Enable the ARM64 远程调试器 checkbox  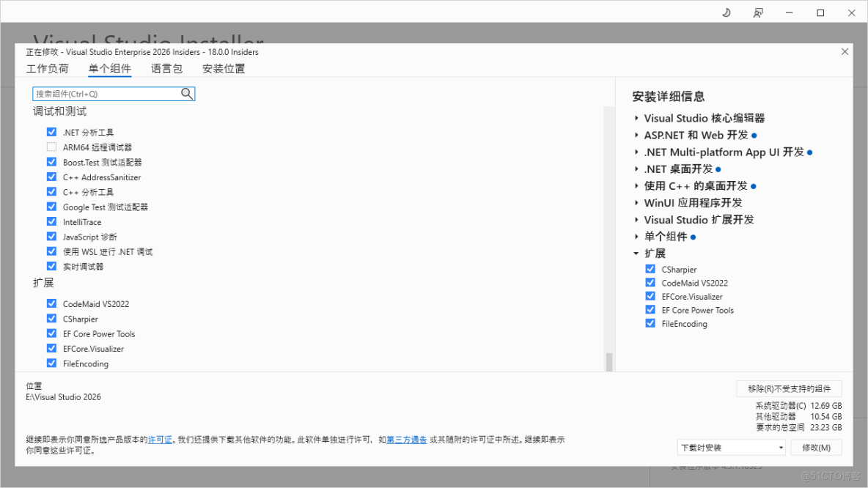pos(51,147)
